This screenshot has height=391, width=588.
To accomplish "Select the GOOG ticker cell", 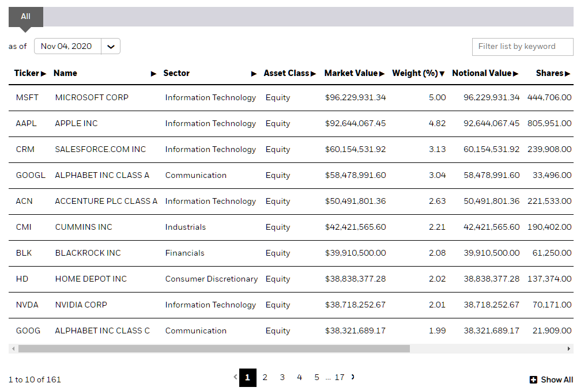I will (x=28, y=331).
